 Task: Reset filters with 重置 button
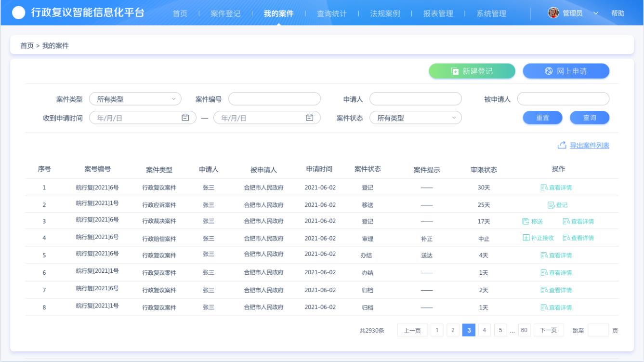tap(542, 118)
